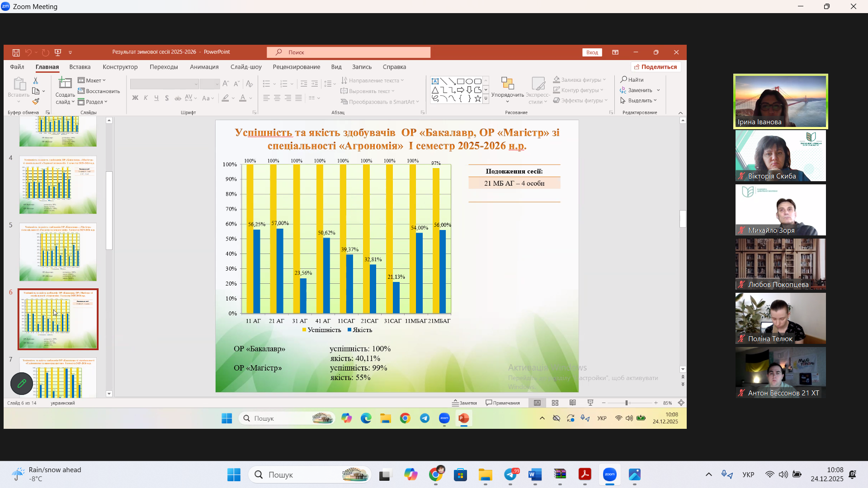
Task: Expand the Выделить dropdown
Action: pyautogui.click(x=639, y=100)
